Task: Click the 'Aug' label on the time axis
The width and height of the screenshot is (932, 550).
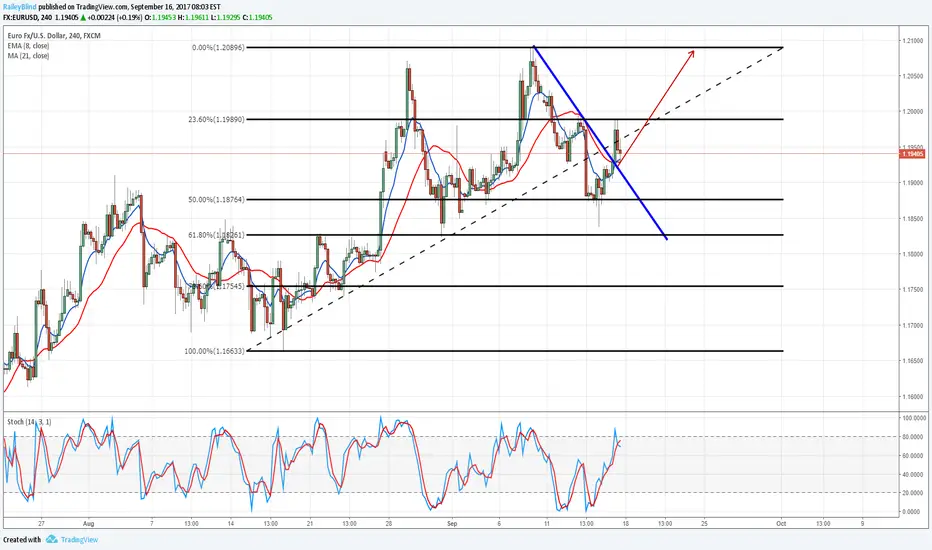Action: (89, 524)
